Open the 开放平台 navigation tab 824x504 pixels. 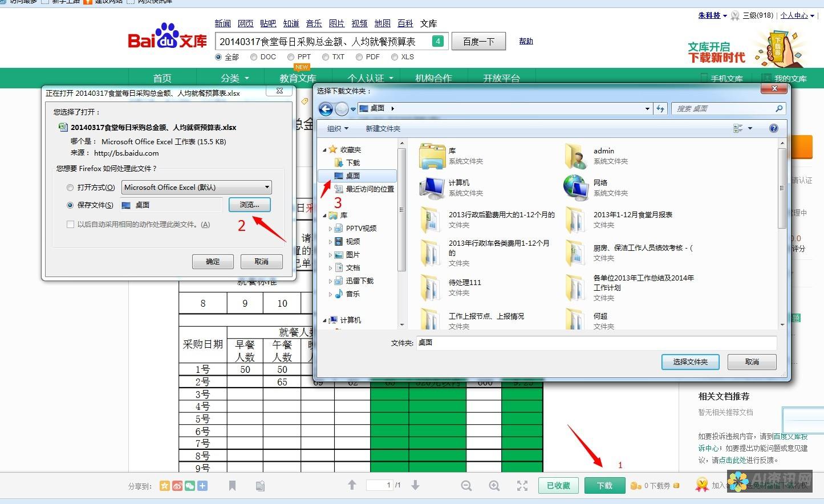501,78
